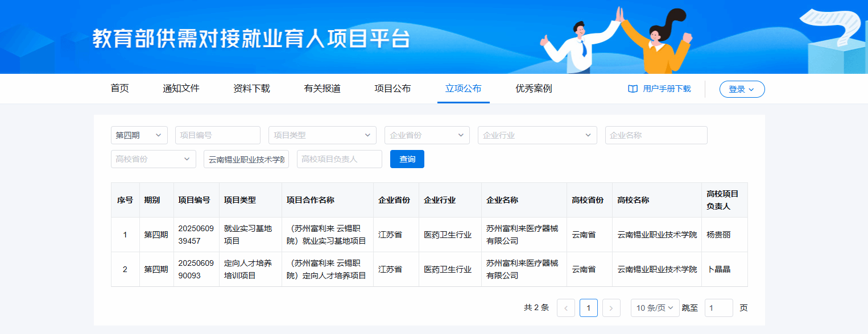Viewport: 868px width, 334px height.
Task: Go to next page arrow
Action: (611, 308)
